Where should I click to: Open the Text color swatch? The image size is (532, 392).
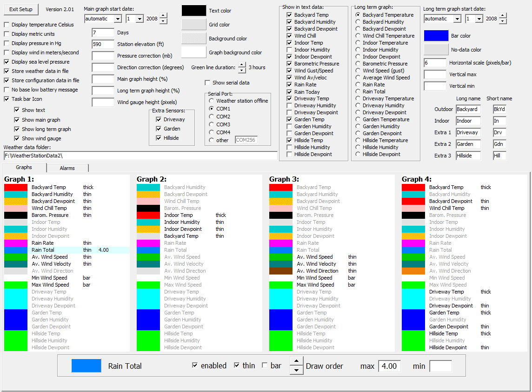pyautogui.click(x=194, y=11)
